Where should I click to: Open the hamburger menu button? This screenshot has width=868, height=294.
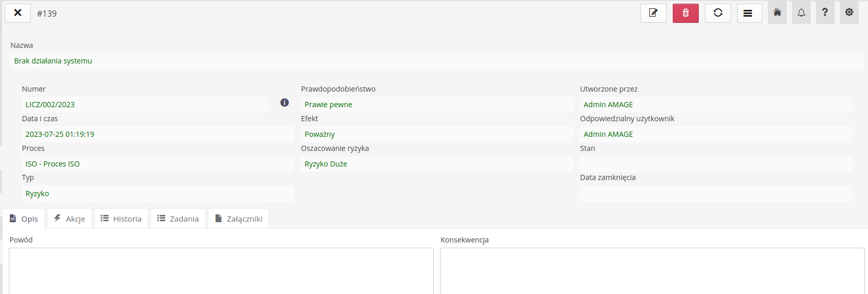[x=749, y=13]
